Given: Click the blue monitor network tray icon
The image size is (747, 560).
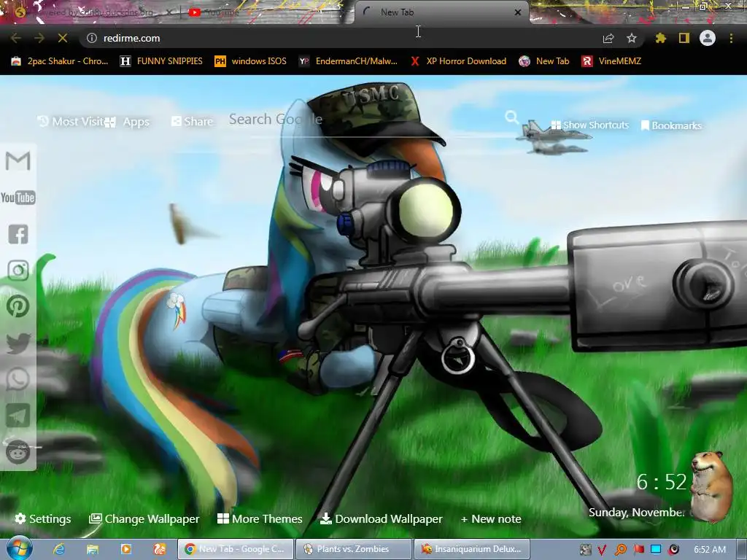Looking at the screenshot, I should 656,550.
